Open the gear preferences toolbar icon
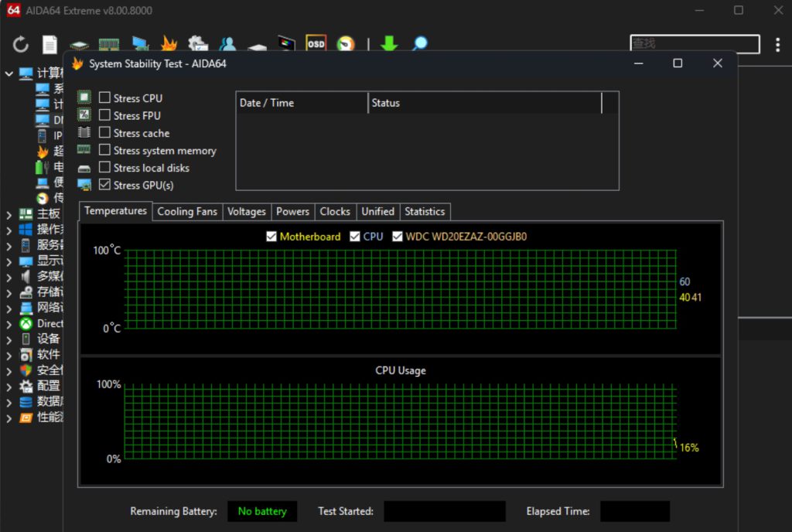Viewport: 792px width, 532px height. (x=197, y=43)
